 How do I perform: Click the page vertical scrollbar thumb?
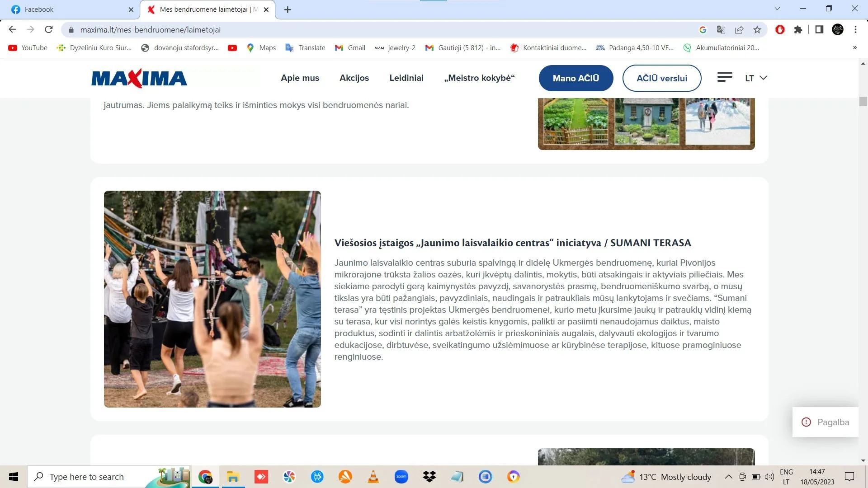863,101
